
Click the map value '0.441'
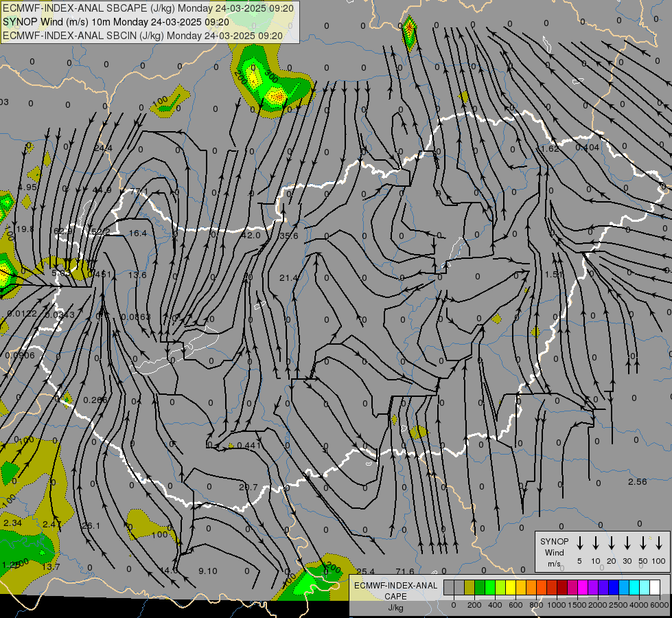pyautogui.click(x=249, y=446)
